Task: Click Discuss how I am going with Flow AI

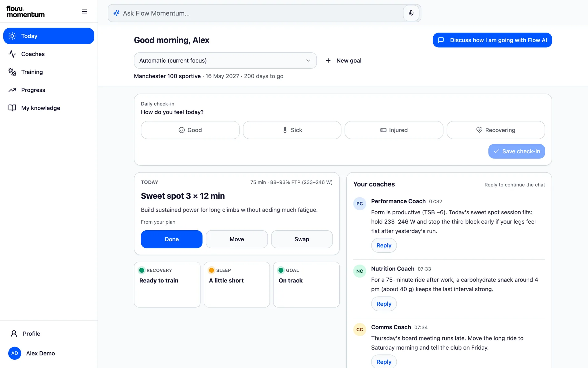Action: [x=492, y=40]
